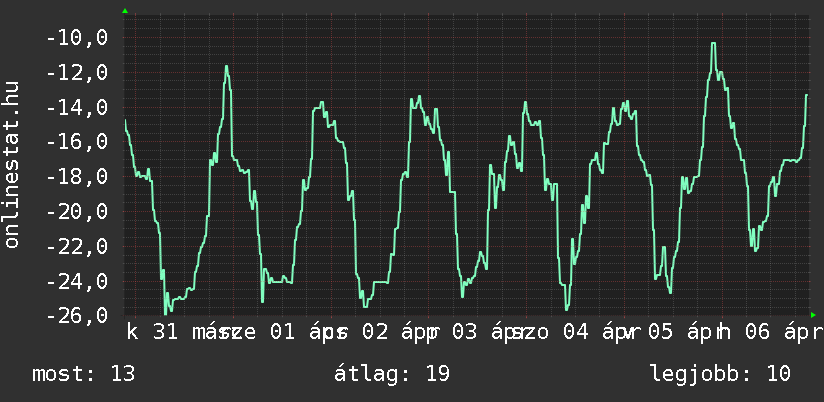This screenshot has height=402, width=824.
Task: Click the -26,0 y-axis value
Action: click(x=77, y=315)
